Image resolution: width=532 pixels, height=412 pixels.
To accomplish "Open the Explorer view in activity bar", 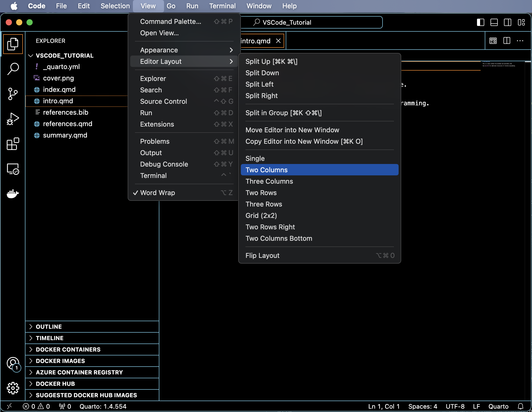I will click(x=13, y=44).
